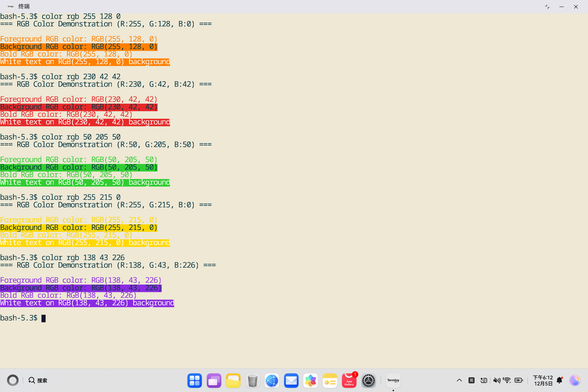Open the web browser globe icon
The height and width of the screenshot is (392, 588).
coord(272,381)
